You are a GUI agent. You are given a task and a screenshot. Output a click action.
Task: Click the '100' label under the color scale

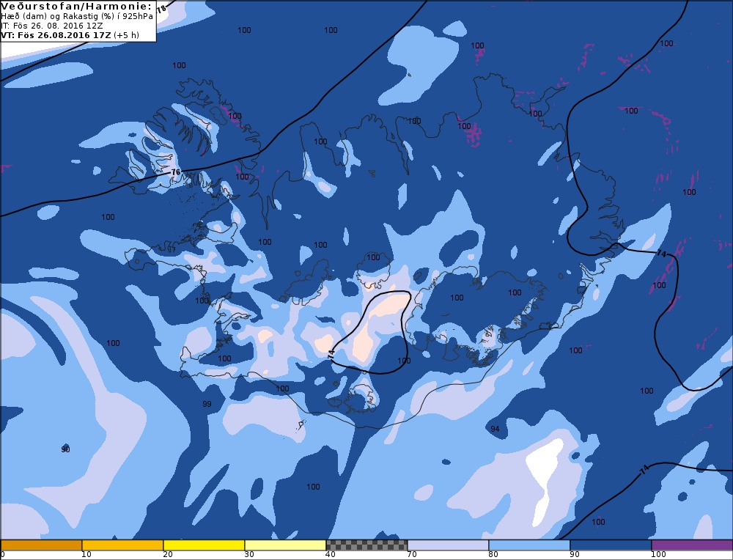(x=658, y=555)
